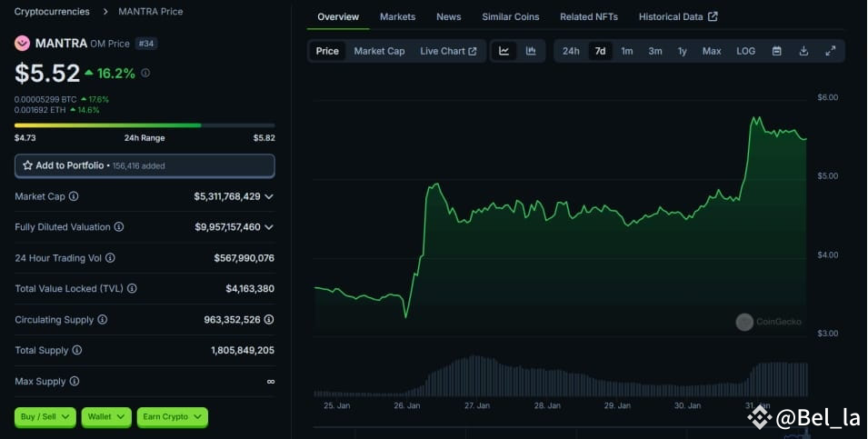Click the download chart data icon
This screenshot has width=868, height=439.
pos(803,51)
